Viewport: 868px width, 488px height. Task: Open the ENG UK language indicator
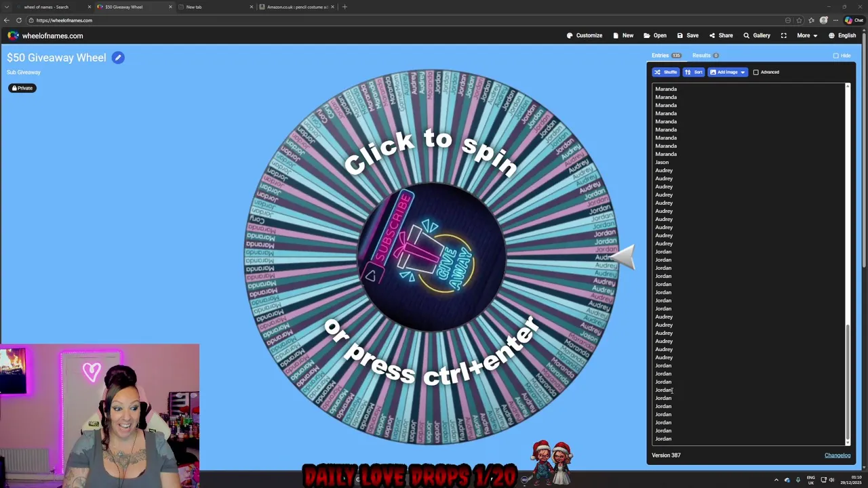pos(810,480)
